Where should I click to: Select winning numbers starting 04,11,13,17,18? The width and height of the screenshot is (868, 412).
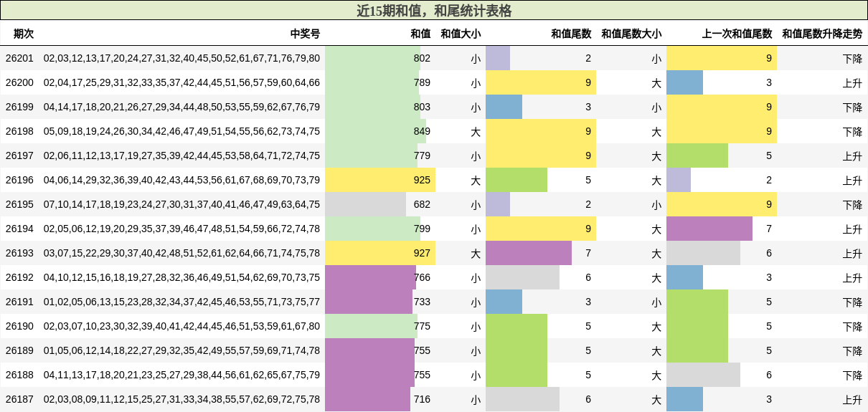tap(181, 375)
